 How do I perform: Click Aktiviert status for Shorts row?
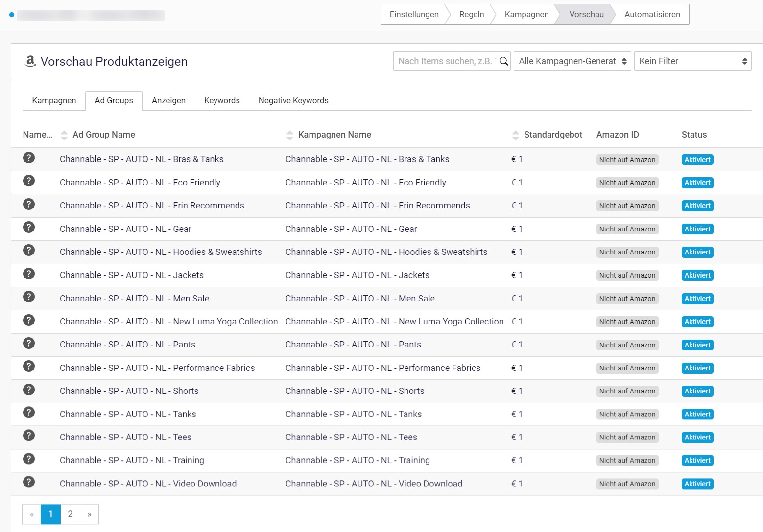click(697, 391)
